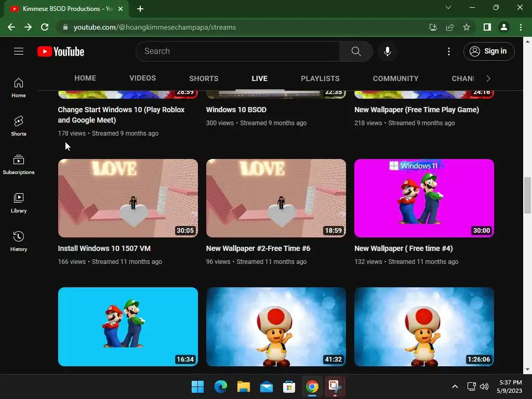This screenshot has width=532, height=399.
Task: Open the Windows Start menu
Action: pyautogui.click(x=197, y=387)
